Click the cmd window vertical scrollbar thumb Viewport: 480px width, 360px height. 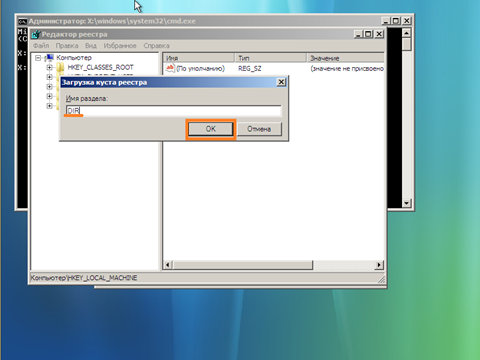pos(406,44)
